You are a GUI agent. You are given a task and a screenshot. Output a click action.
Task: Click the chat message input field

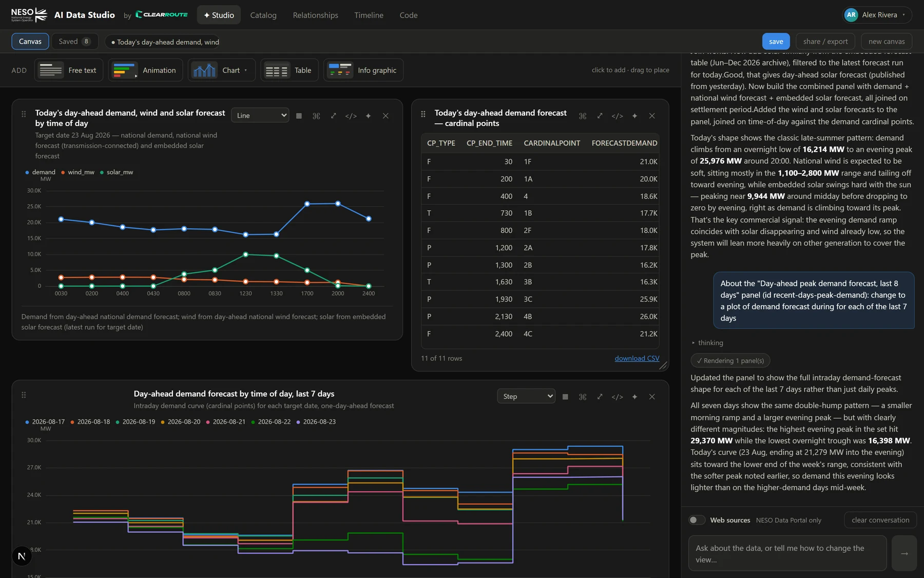pos(787,553)
